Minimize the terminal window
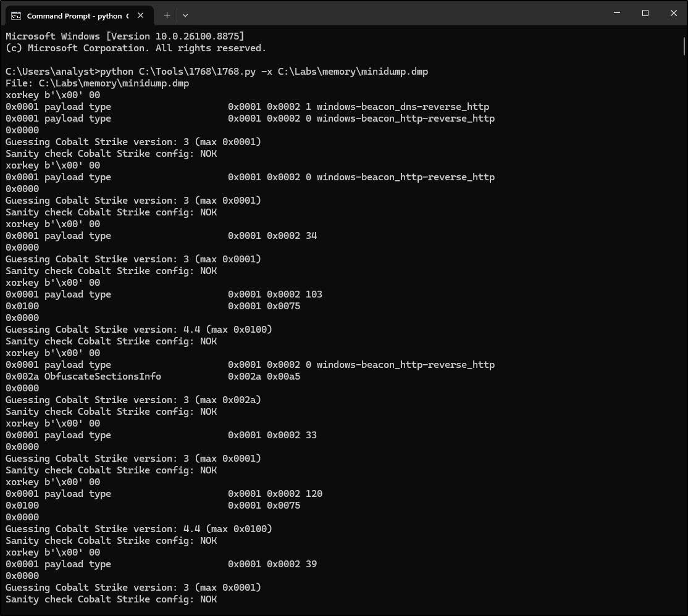This screenshot has width=688, height=616. click(617, 13)
